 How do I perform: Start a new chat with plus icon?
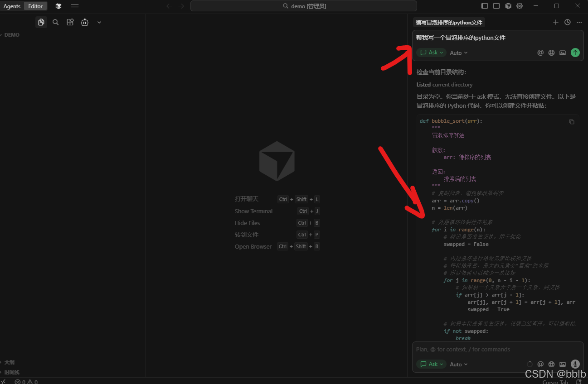click(x=556, y=22)
